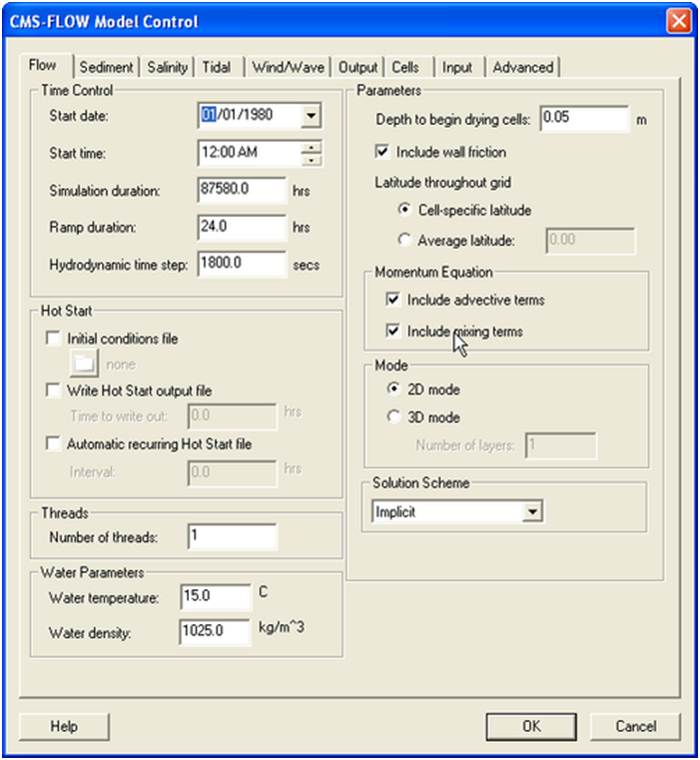Screen dimensions: 700x760
Task: Click the folder browse icon for initial conditions
Action: 84,363
